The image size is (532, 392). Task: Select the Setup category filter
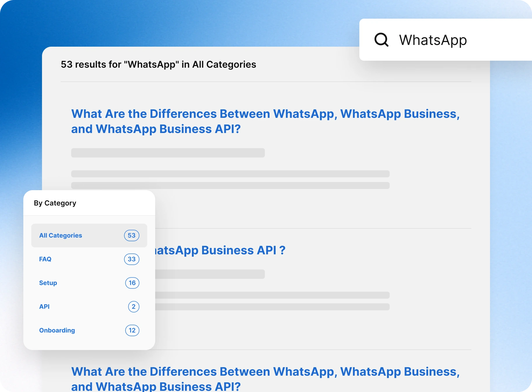(89, 283)
